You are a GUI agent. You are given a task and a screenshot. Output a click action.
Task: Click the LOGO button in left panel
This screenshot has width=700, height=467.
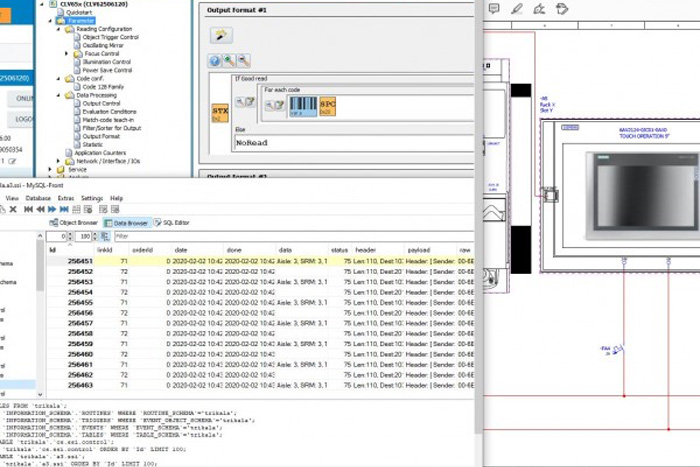coord(21,119)
